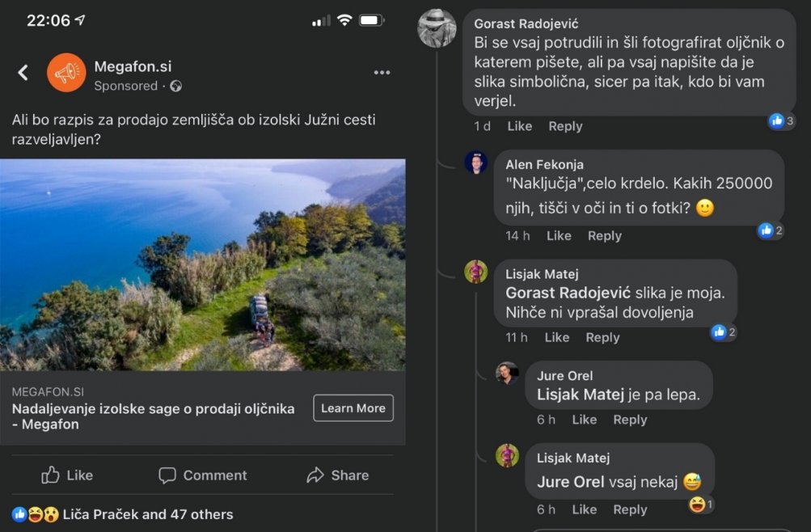This screenshot has width=811, height=532.
Task: Like Jure Orel's comment
Action: pyautogui.click(x=584, y=420)
